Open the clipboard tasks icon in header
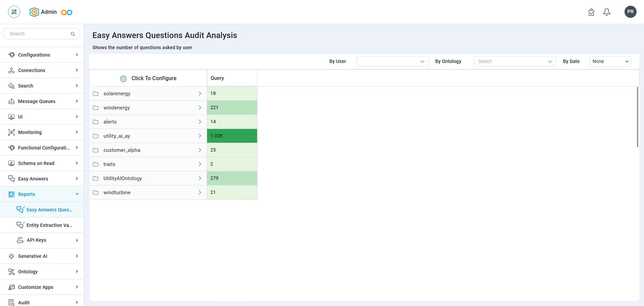Screen dimensions: 644x306 pyautogui.click(x=592, y=12)
